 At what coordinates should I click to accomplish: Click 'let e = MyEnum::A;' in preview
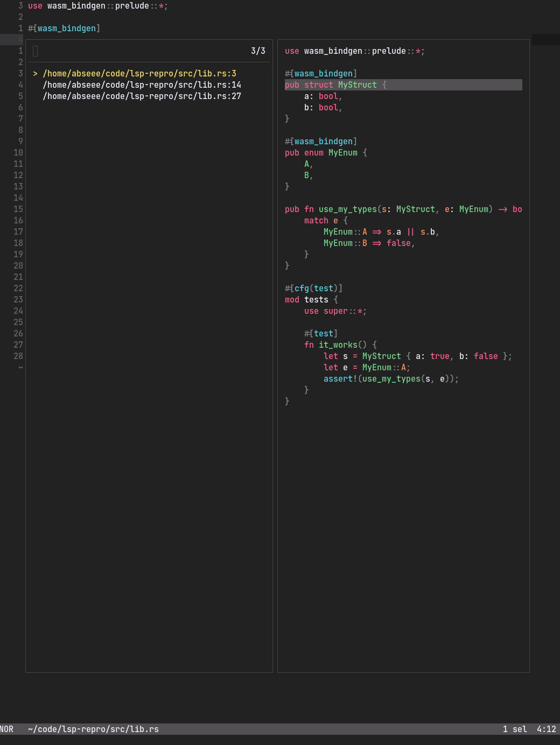click(367, 368)
